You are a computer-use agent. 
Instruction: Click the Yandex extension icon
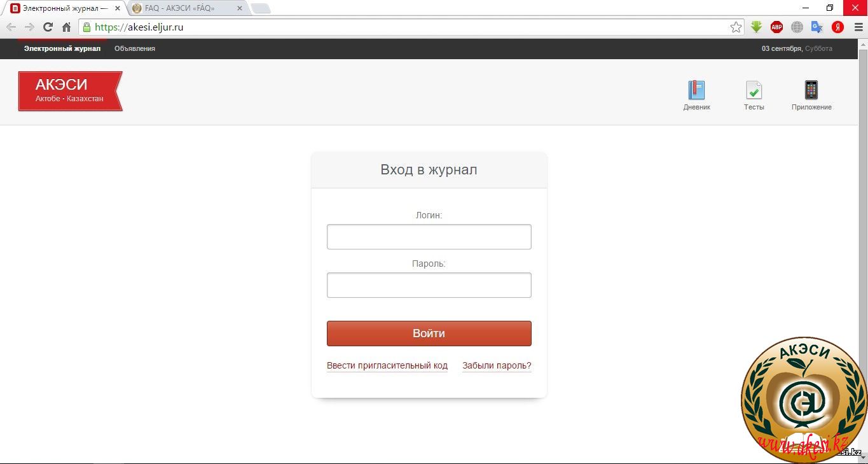pyautogui.click(x=837, y=27)
